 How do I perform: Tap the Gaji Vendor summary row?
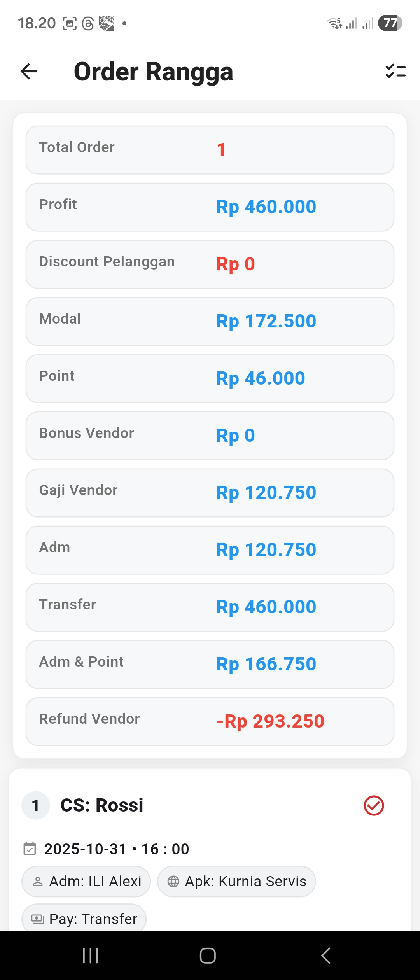[210, 493]
